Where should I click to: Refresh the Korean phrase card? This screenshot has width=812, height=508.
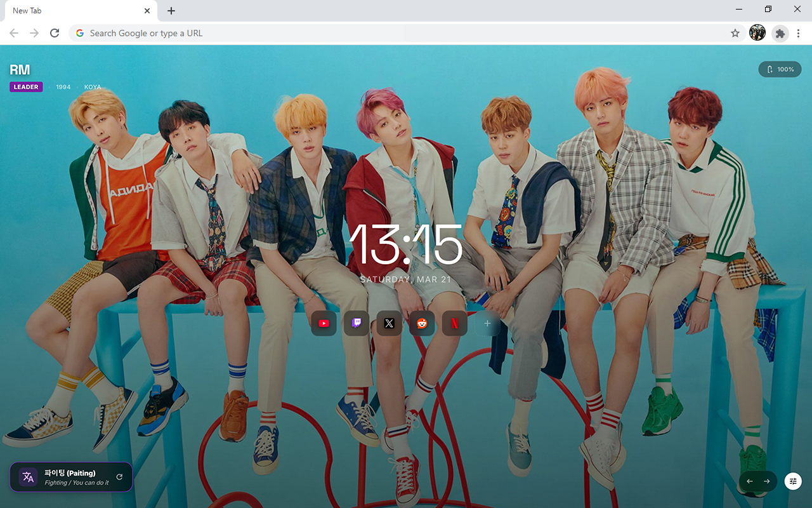(119, 477)
